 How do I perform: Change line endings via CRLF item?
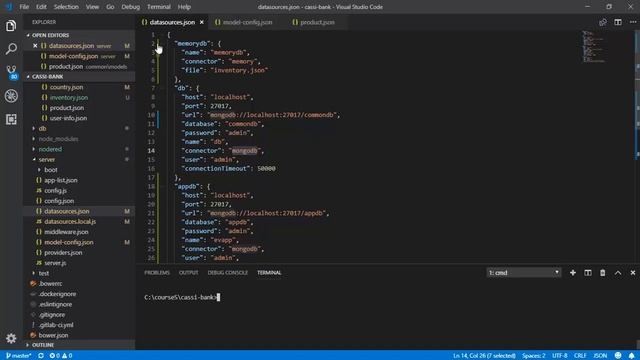580,356
